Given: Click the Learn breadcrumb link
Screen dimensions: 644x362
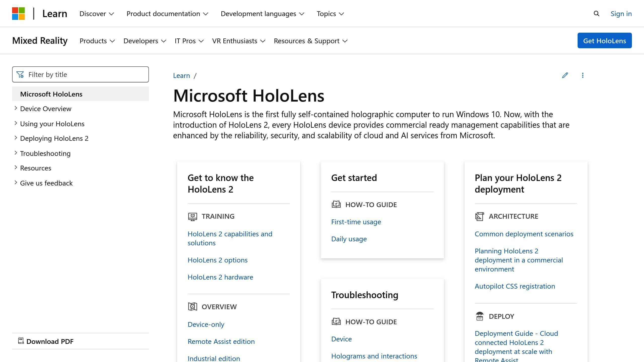Looking at the screenshot, I should click(x=181, y=75).
